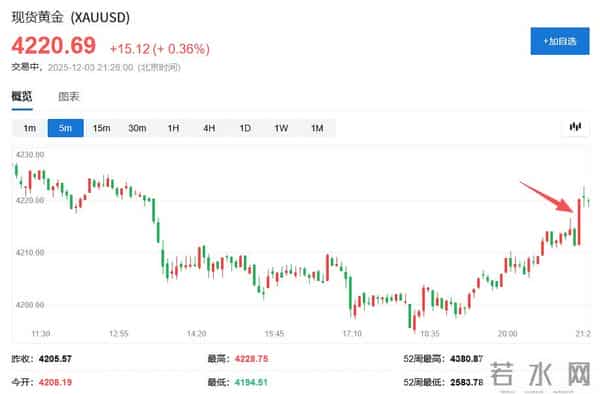Screen dimensions: 600x394
Task: Select the 1H timeframe
Action: tap(173, 128)
